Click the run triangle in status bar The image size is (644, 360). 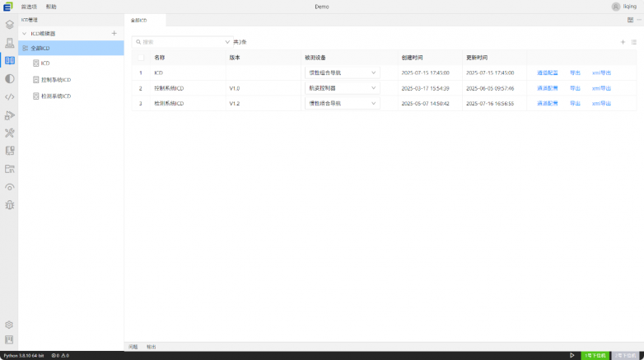pyautogui.click(x=572, y=356)
